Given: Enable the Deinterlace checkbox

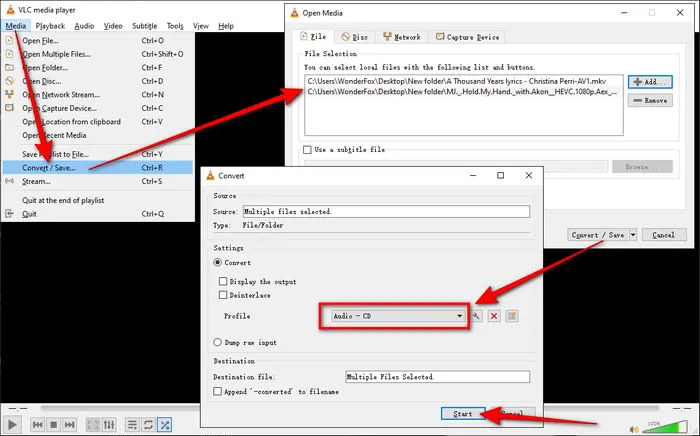Looking at the screenshot, I should (223, 295).
